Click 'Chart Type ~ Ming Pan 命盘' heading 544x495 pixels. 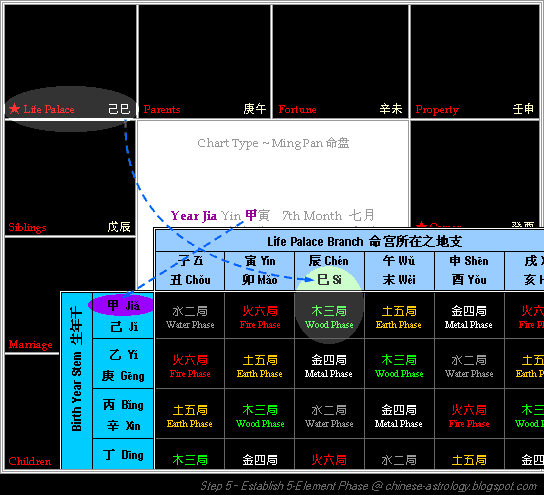point(273,143)
